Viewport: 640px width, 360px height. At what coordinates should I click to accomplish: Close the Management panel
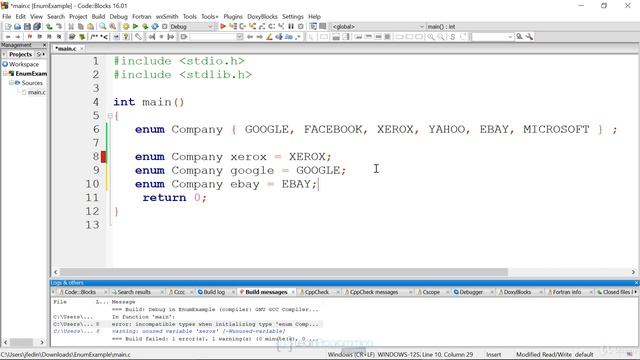tap(44, 45)
